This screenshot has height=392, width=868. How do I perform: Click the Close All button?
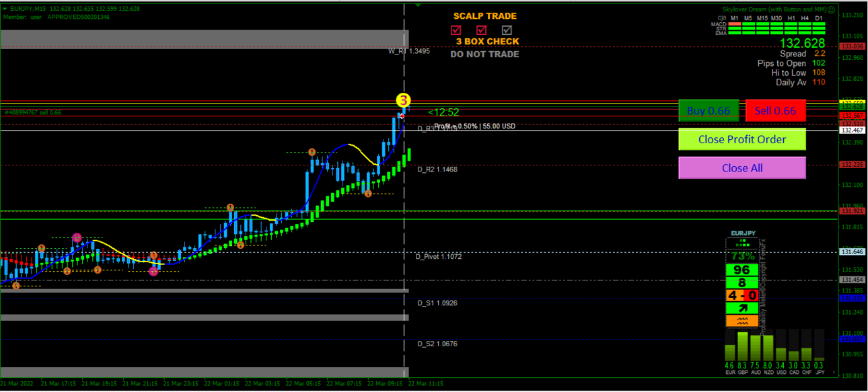742,168
